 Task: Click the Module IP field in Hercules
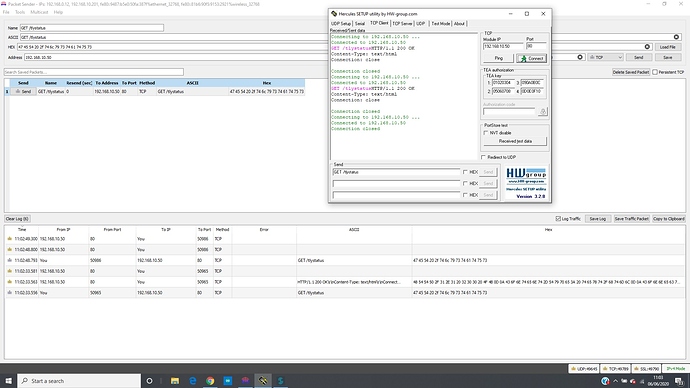503,46
